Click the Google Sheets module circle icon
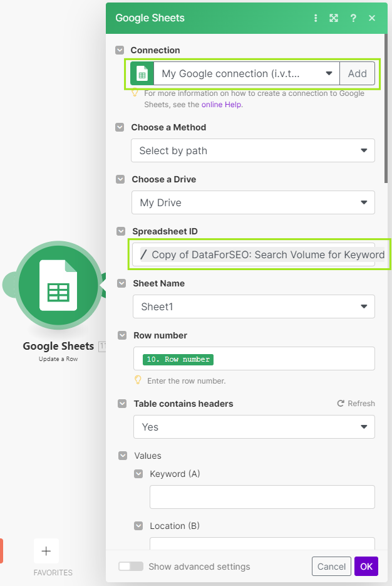The width and height of the screenshot is (392, 586). (x=58, y=285)
